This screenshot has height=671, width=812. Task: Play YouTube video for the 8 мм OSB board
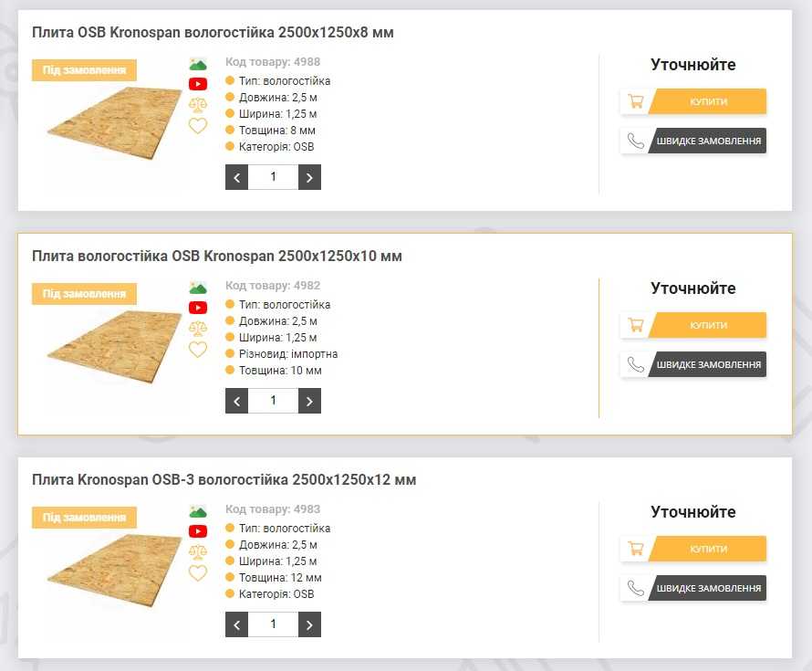pyautogui.click(x=198, y=84)
